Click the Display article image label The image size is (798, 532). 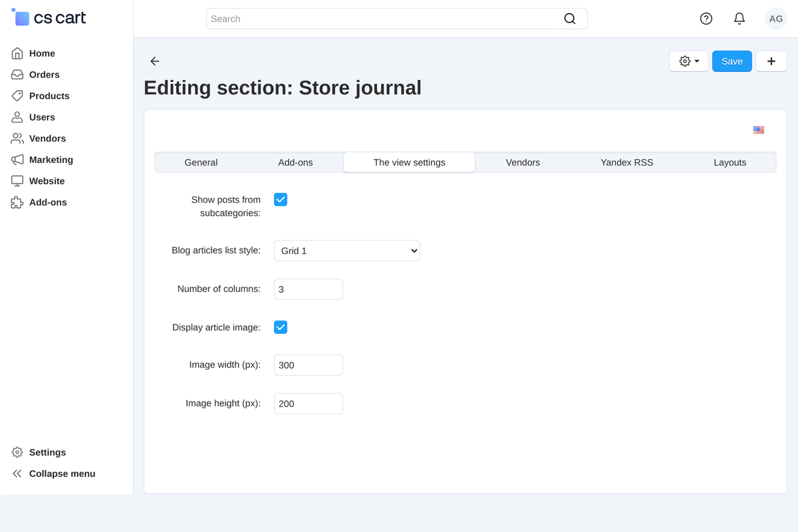216,327
